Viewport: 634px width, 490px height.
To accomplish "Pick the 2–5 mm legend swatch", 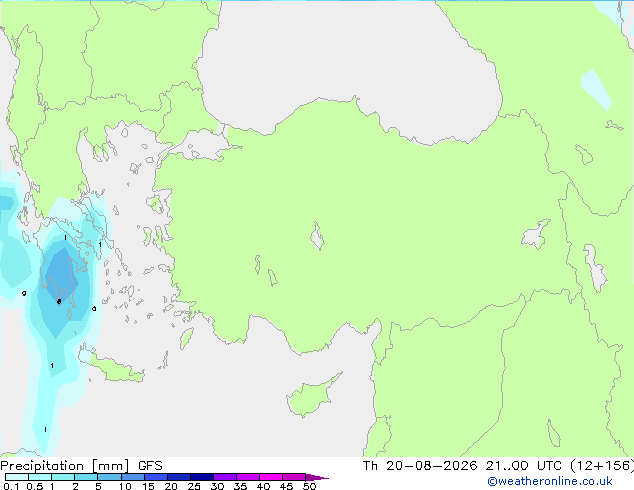I will point(86,477).
